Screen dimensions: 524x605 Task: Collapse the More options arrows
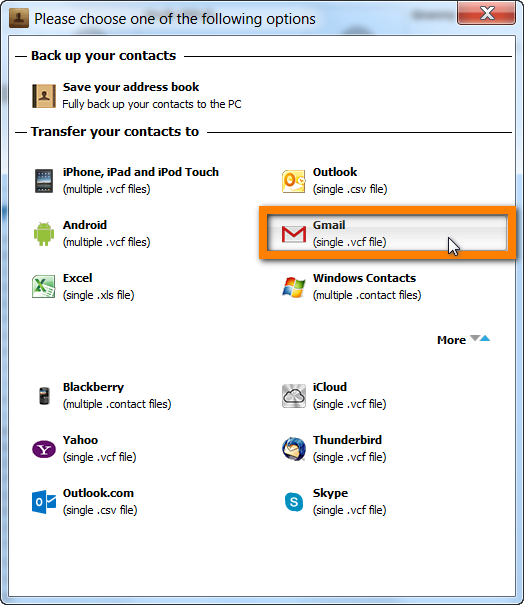pos(480,338)
